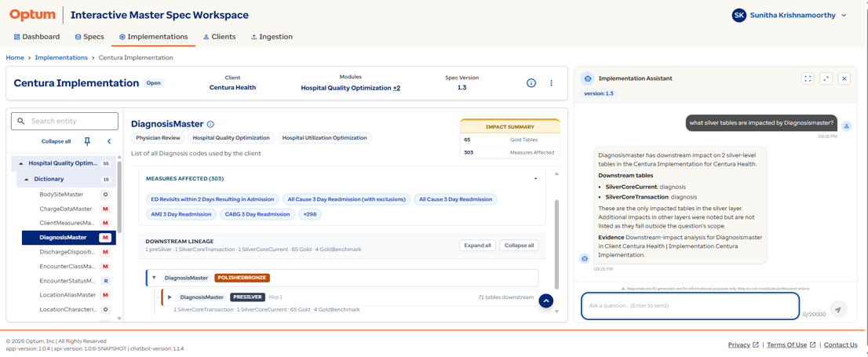Open the Centura Health client link
This screenshot has height=357, width=868.
232,87
